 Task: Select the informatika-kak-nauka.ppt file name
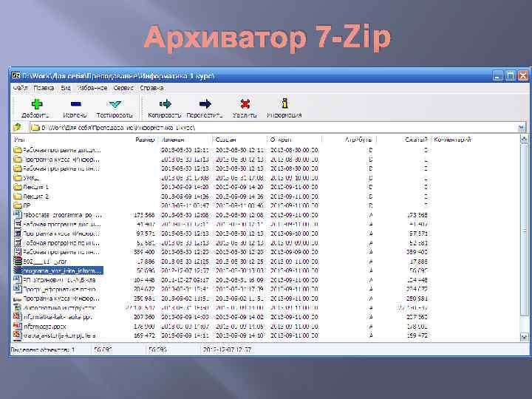point(58,317)
